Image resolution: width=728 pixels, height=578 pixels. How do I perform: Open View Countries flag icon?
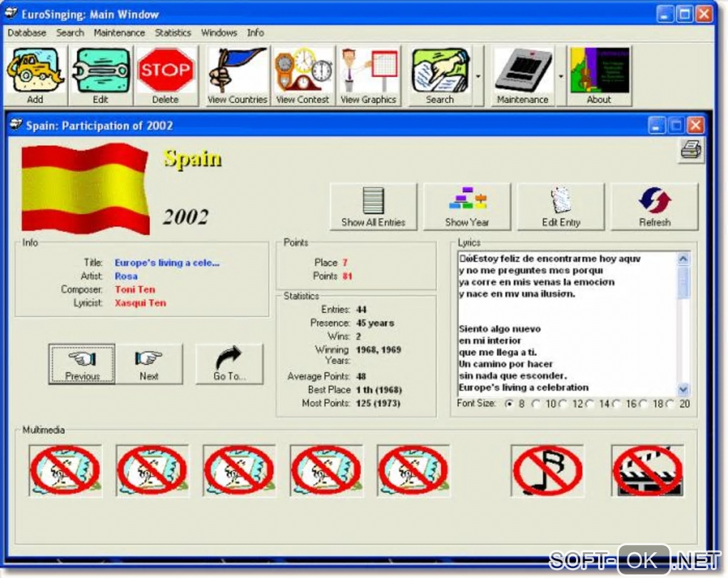(237, 76)
